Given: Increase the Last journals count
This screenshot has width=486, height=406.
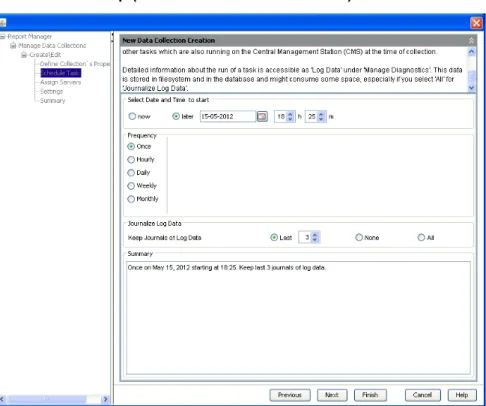Looking at the screenshot, I should 315,235.
